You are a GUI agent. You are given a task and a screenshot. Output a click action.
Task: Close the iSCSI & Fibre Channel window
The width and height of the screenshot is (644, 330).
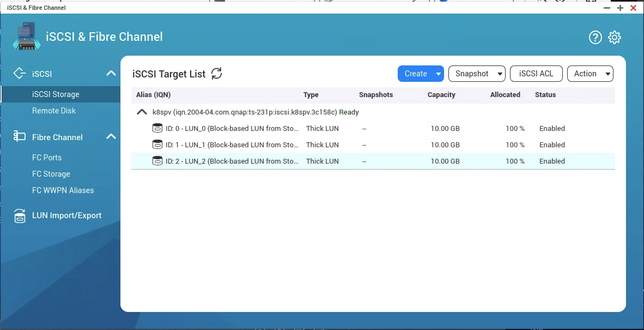coord(633,8)
